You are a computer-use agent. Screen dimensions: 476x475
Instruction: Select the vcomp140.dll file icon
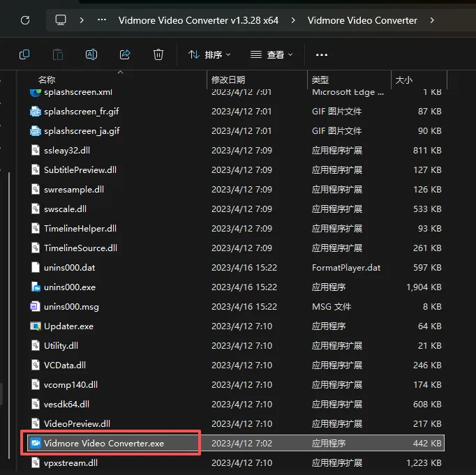pos(36,384)
